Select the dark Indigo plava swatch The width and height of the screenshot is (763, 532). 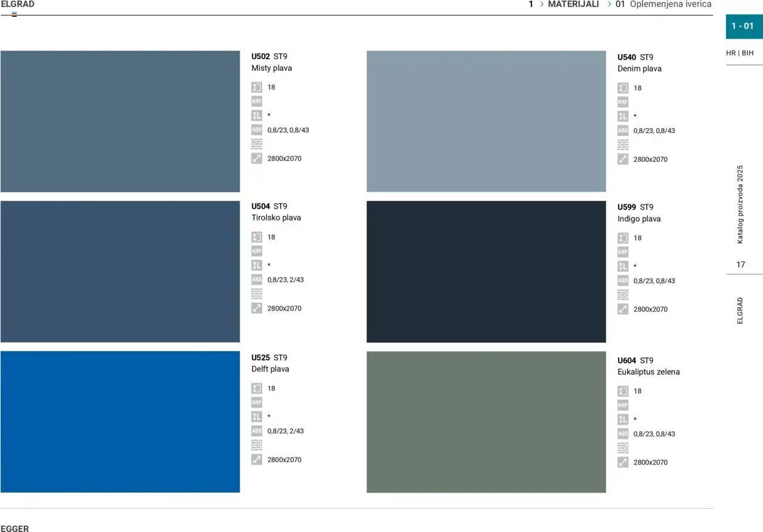pos(486,272)
